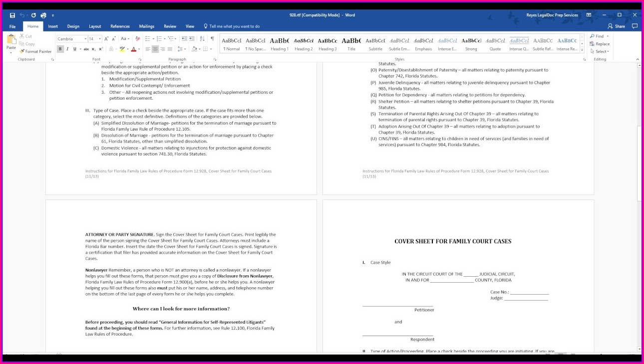Image resolution: width=644 pixels, height=364 pixels.
Task: Increase paragraph indent
Action: (x=192, y=39)
